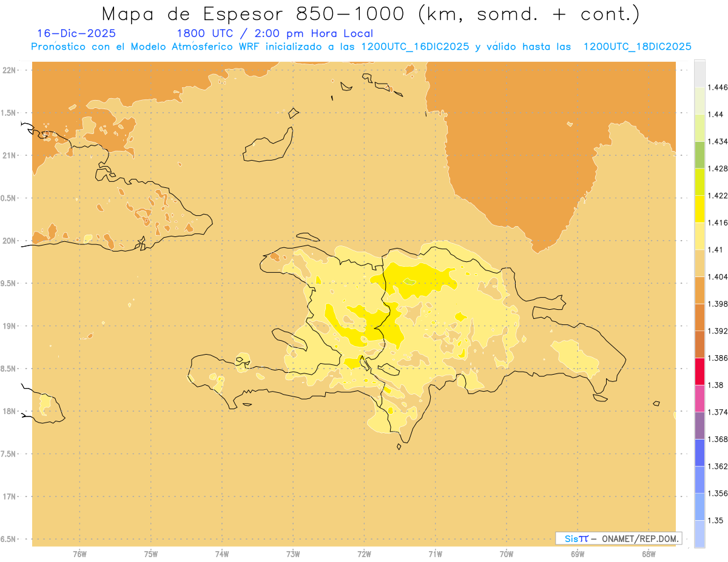Click the date text "16-Dic-2025"

(76, 33)
